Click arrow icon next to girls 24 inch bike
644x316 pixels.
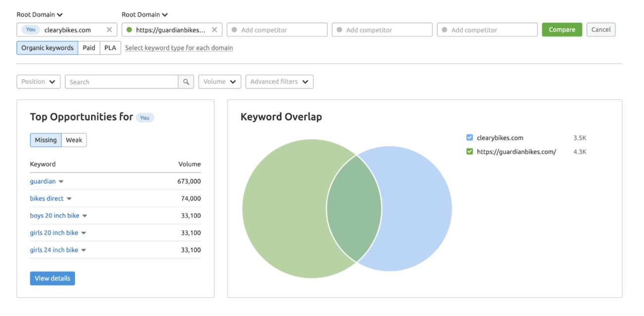[x=84, y=250]
